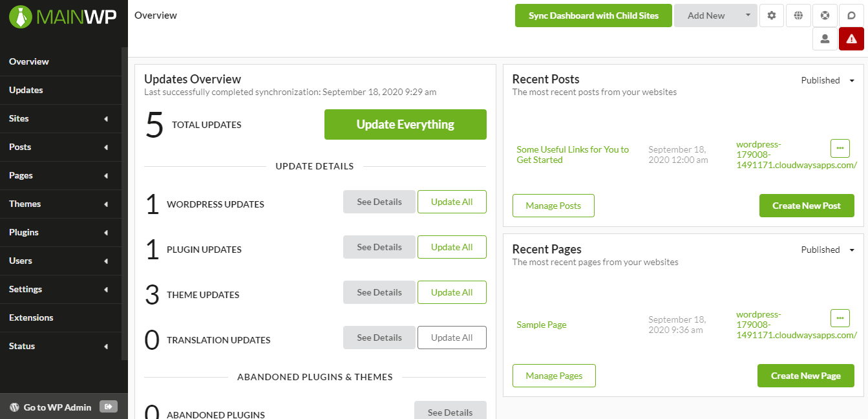Click Go to WP Admin link

click(58, 407)
